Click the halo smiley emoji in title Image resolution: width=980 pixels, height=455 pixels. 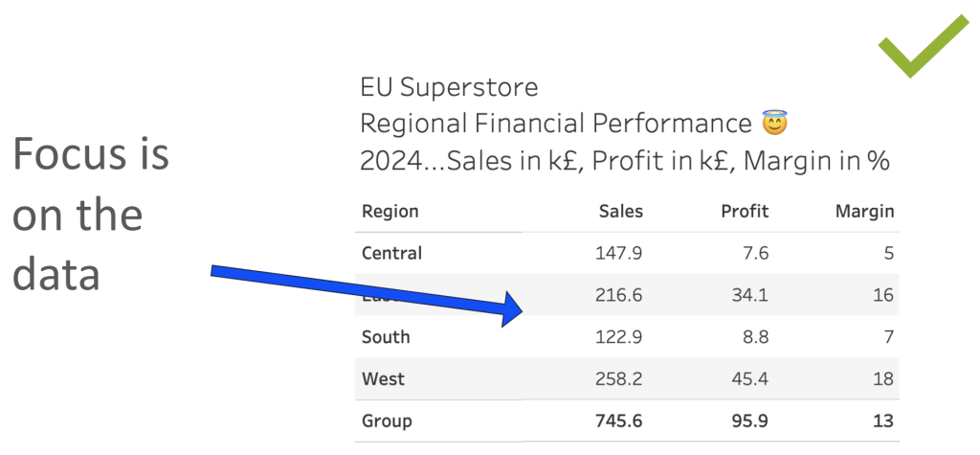tap(775, 123)
